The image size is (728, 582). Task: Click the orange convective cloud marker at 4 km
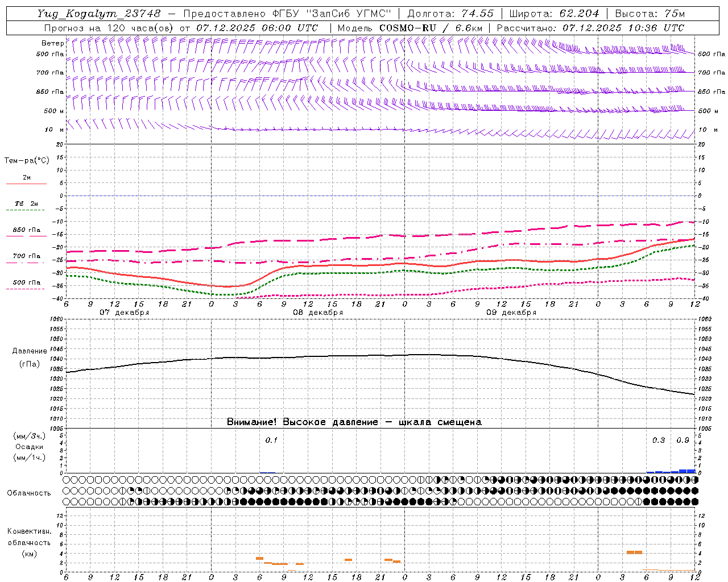tap(634, 552)
